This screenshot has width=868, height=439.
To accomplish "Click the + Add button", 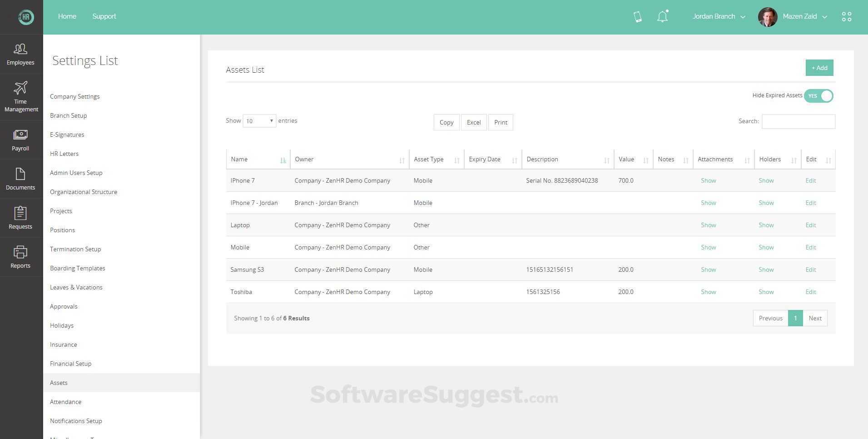I will click(819, 67).
